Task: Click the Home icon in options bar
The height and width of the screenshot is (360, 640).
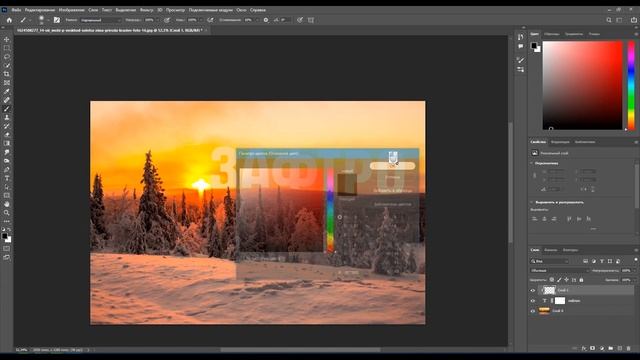Action: click(9, 20)
